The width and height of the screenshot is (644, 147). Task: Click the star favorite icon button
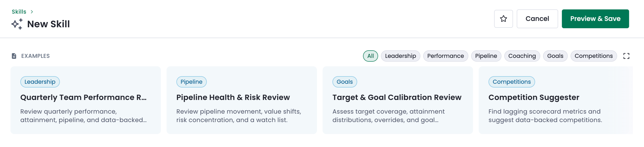tap(503, 19)
